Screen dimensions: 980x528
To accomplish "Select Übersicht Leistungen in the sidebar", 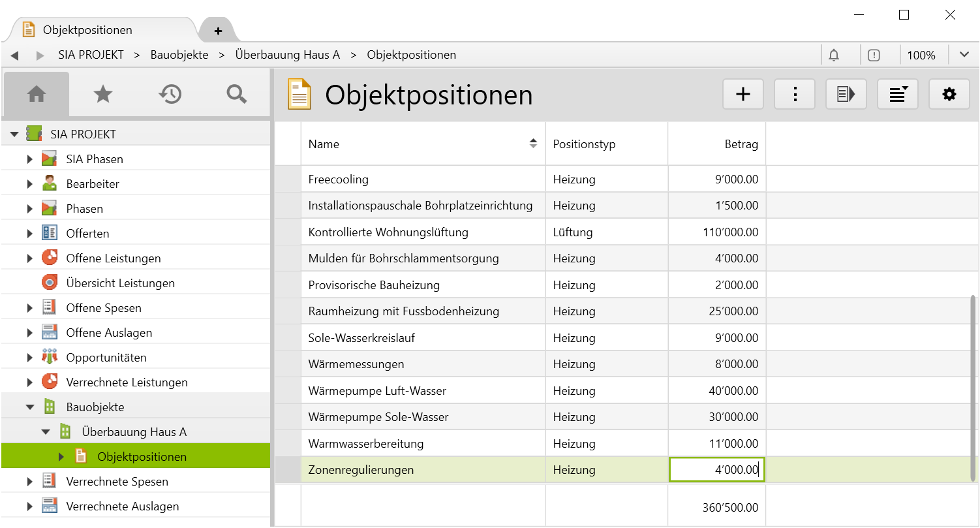I will tap(120, 283).
